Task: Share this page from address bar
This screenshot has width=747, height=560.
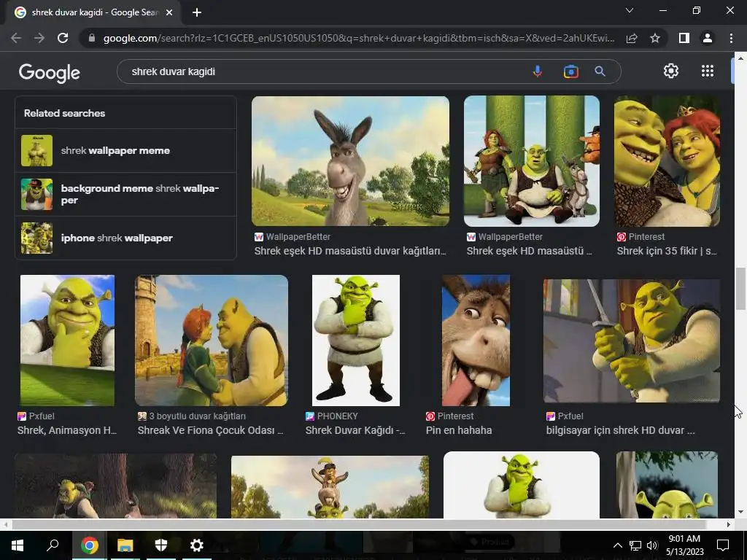Action: 632,38
